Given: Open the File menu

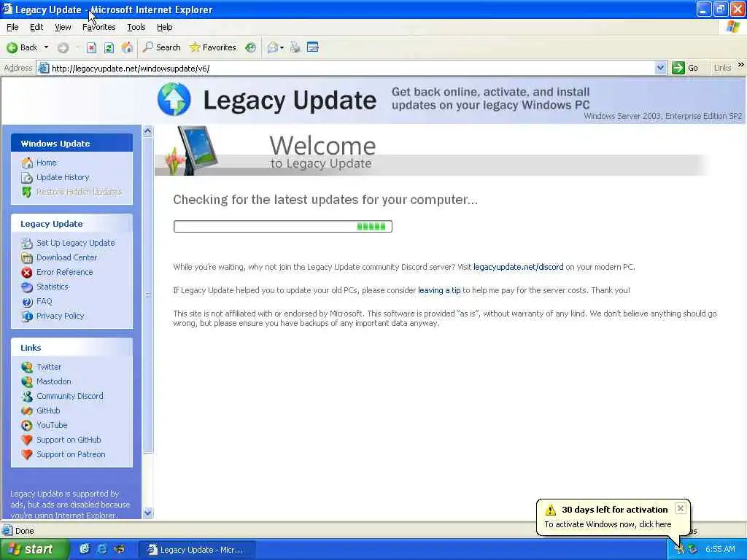Looking at the screenshot, I should coord(12,27).
